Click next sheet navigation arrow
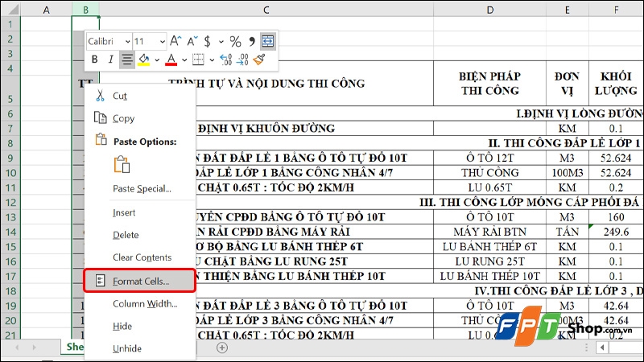Screen dimensions: 644x362 point(34,348)
